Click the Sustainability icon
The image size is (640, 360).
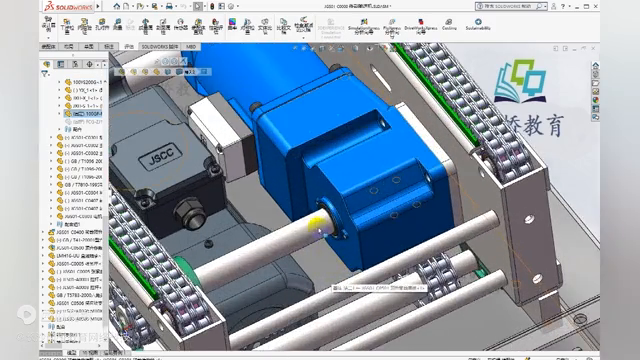coord(478,24)
